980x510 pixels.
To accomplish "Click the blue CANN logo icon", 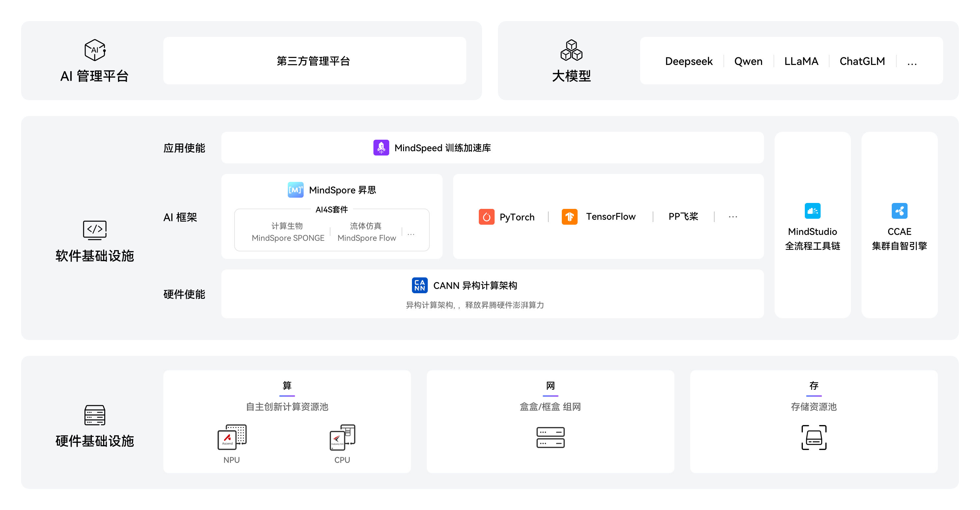I will point(419,285).
